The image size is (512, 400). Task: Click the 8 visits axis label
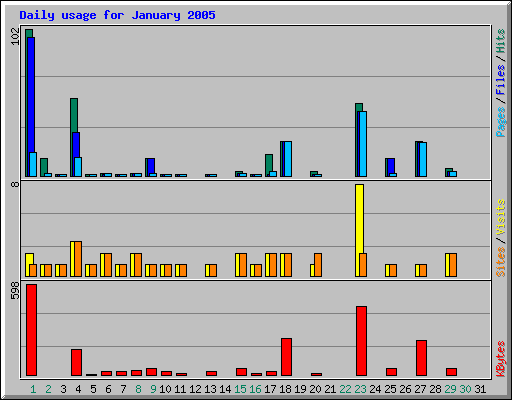[15, 184]
